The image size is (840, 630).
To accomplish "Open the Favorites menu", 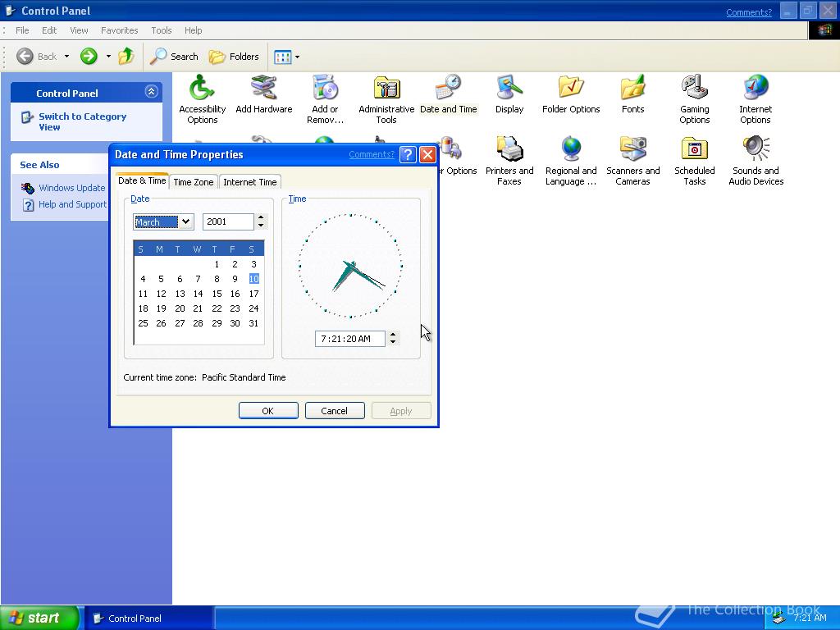I will coord(120,30).
